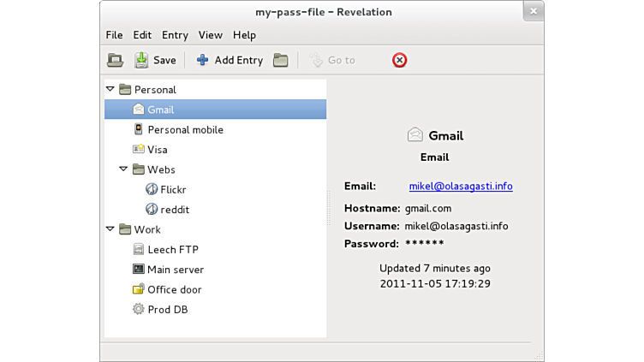Click the Add Folder toolbar icon
Image resolution: width=644 pixels, height=362 pixels.
(280, 60)
